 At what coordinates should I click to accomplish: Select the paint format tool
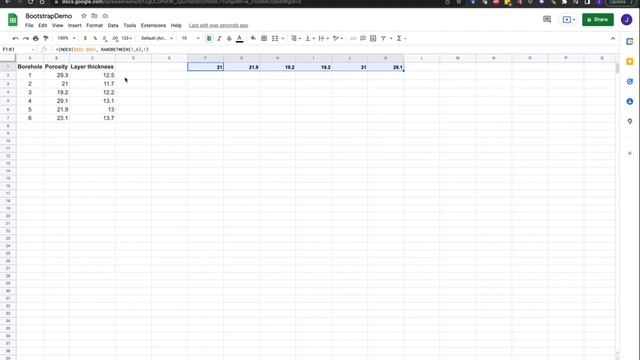click(x=46, y=38)
